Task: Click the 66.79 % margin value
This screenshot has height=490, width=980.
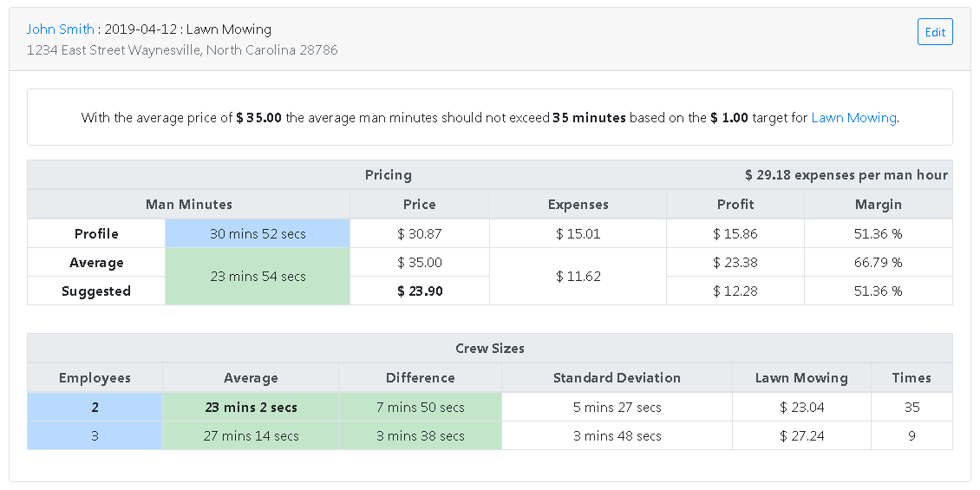Action: [878, 263]
